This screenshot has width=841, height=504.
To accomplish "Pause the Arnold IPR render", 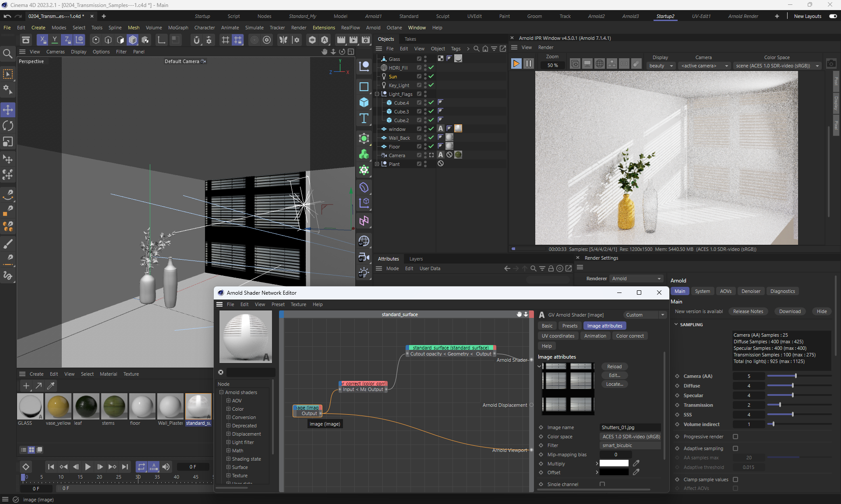I will tap(529, 64).
